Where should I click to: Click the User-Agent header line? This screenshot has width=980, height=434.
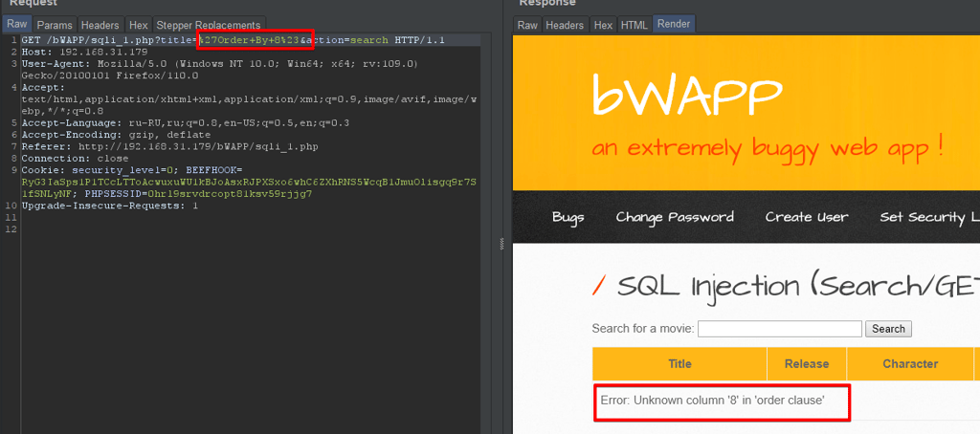coord(220,70)
